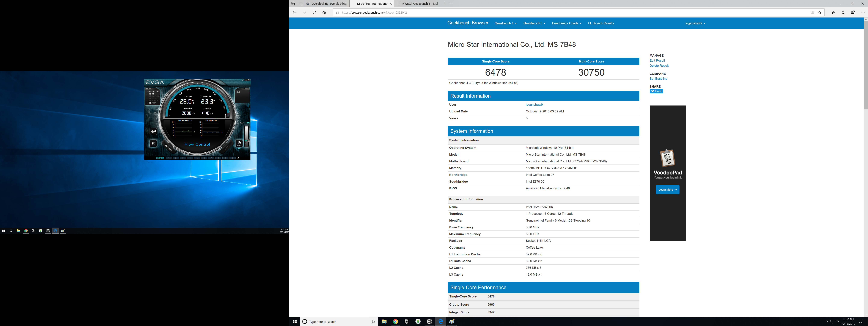Click the EVGA fan speed vertical slider handle
Viewport: 868px width, 326px height.
click(249, 140)
